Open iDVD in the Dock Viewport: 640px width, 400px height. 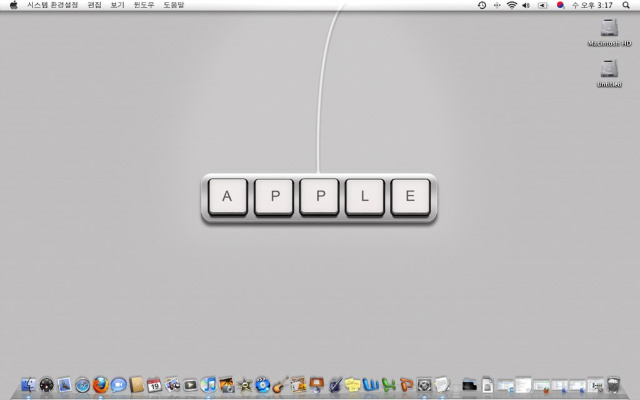[x=262, y=385]
